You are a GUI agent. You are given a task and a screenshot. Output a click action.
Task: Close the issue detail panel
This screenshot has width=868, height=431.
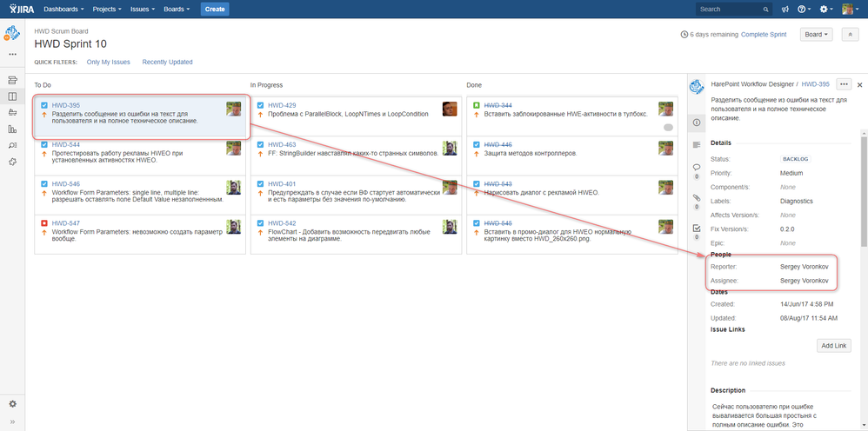pos(859,84)
